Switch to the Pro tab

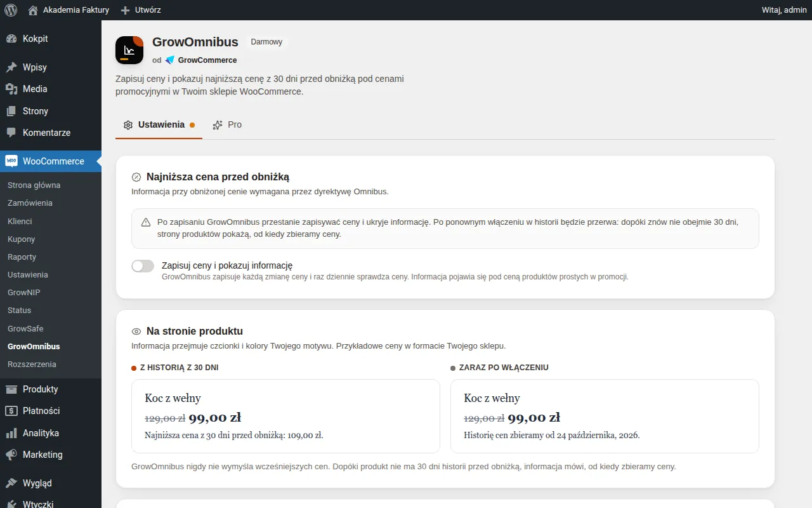[227, 124]
